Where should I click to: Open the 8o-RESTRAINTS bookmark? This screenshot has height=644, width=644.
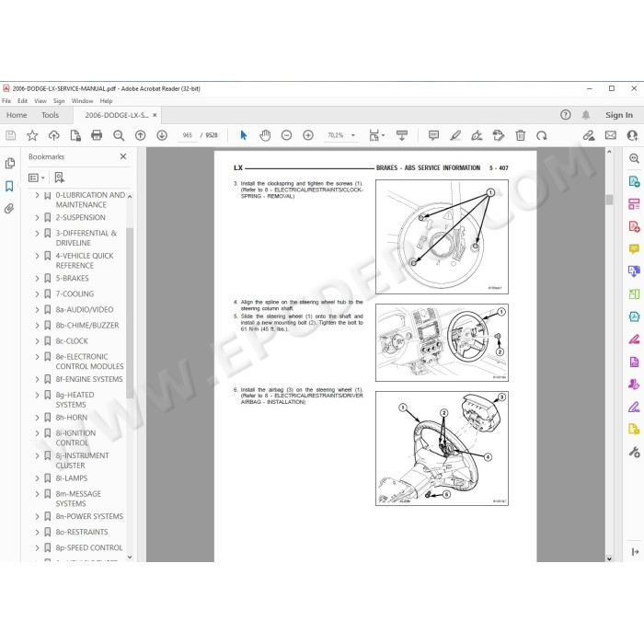(x=82, y=533)
